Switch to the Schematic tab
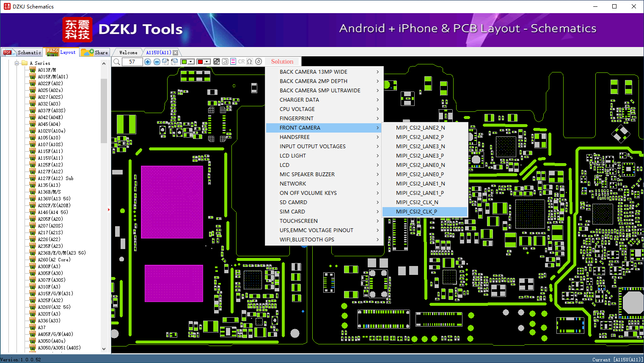The width and height of the screenshot is (644, 363). click(x=22, y=53)
